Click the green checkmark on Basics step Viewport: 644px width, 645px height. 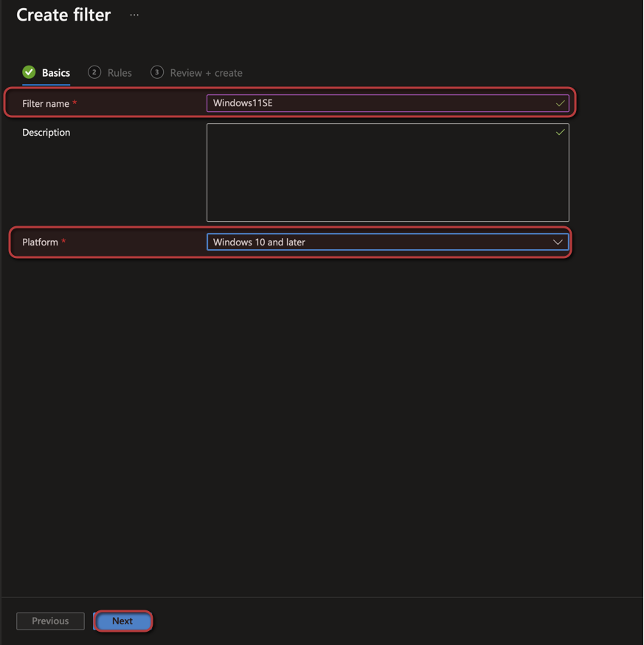pos(29,72)
